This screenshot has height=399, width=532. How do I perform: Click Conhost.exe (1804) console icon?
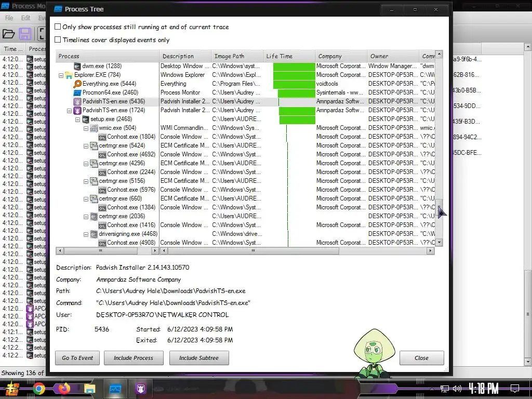click(x=102, y=137)
